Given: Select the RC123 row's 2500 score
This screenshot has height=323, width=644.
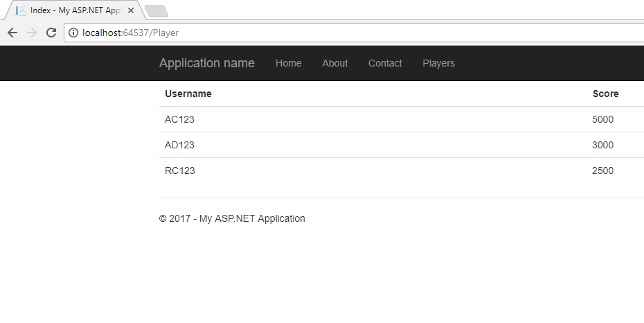Looking at the screenshot, I should (602, 171).
